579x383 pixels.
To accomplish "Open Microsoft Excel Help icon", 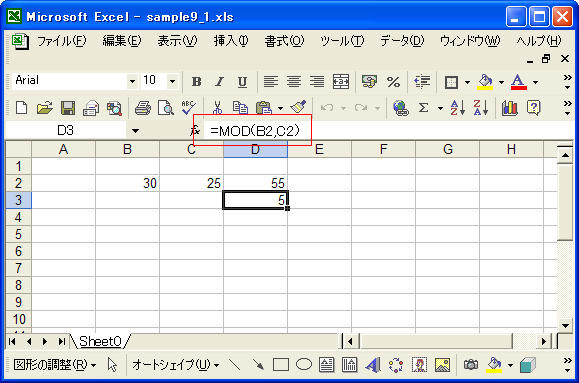I will pos(533,108).
